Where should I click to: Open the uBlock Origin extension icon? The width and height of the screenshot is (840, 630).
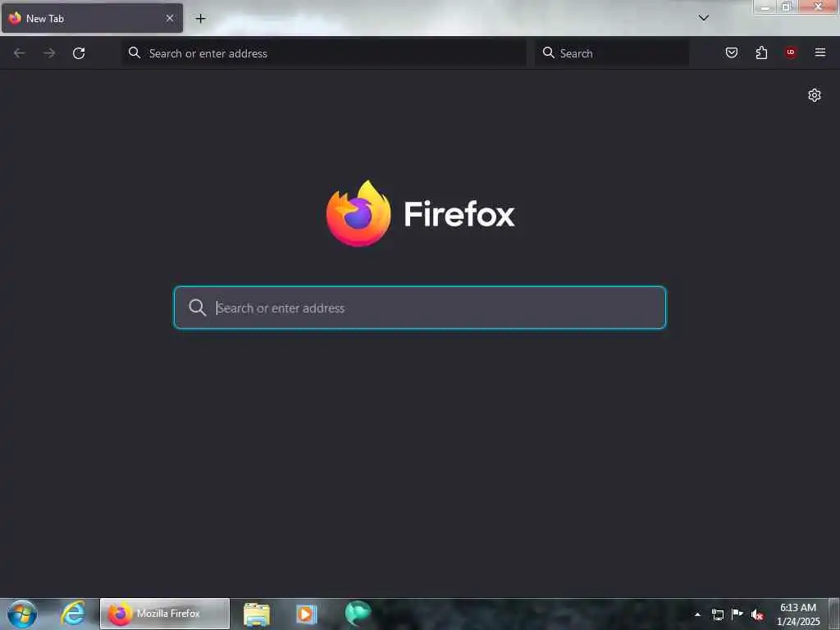coord(791,52)
